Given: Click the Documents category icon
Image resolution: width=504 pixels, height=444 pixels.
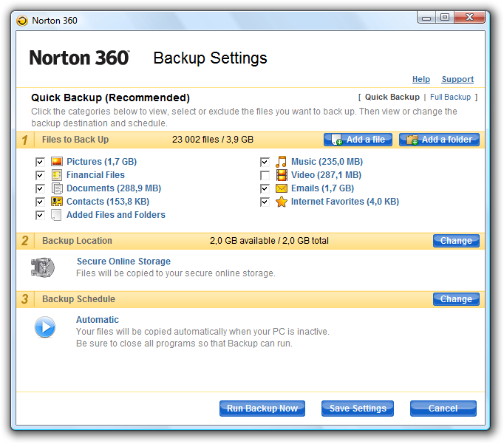Looking at the screenshot, I should (x=57, y=188).
